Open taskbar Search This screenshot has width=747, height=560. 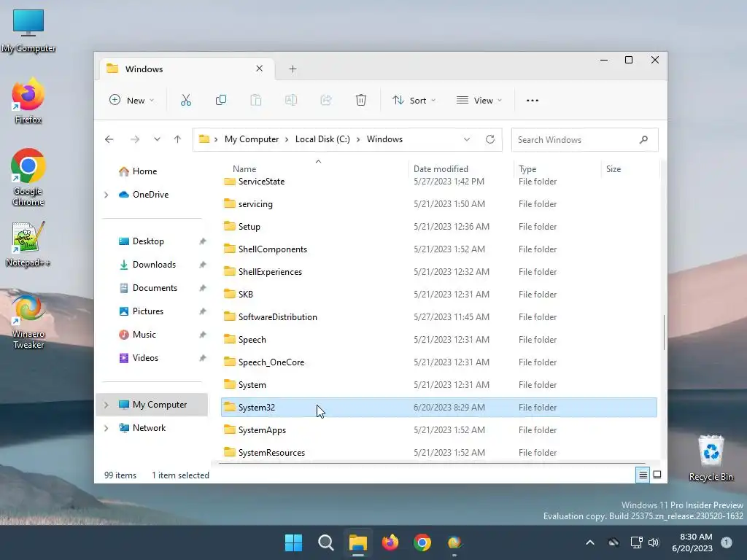[x=326, y=542]
